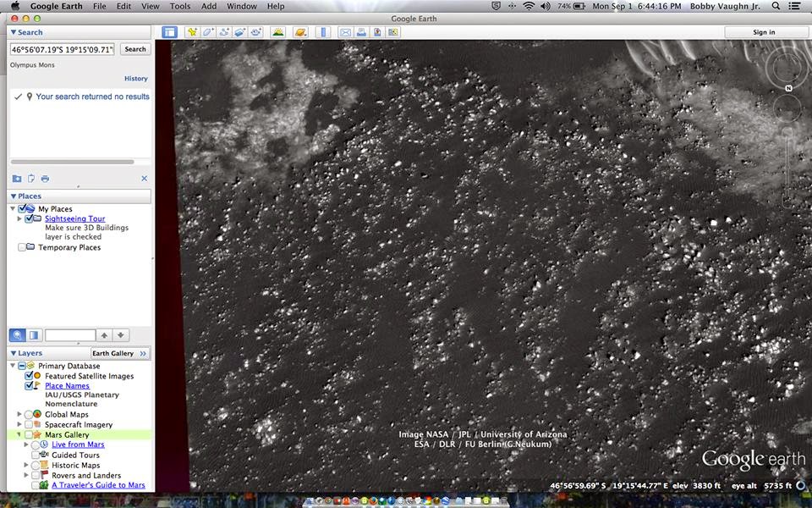
Task: Select the Global Maps radio button
Action: [29, 414]
